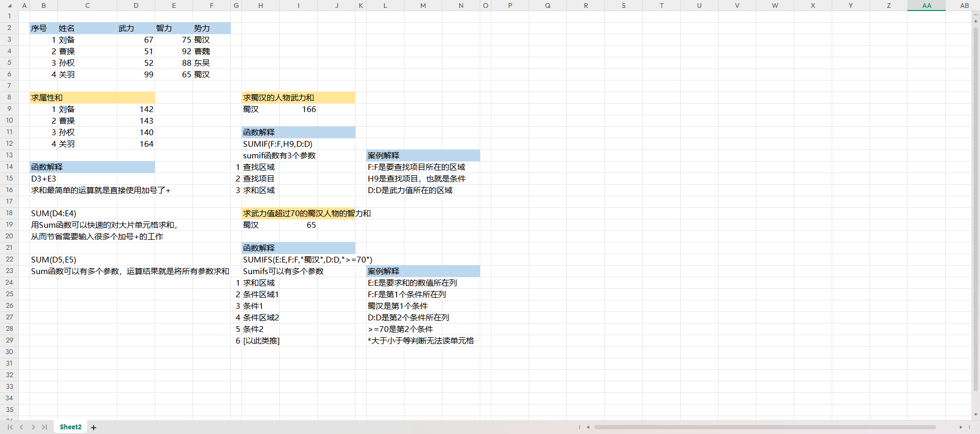Select row 8 header
Viewport: 980px width, 434px height.
pyautogui.click(x=9, y=97)
